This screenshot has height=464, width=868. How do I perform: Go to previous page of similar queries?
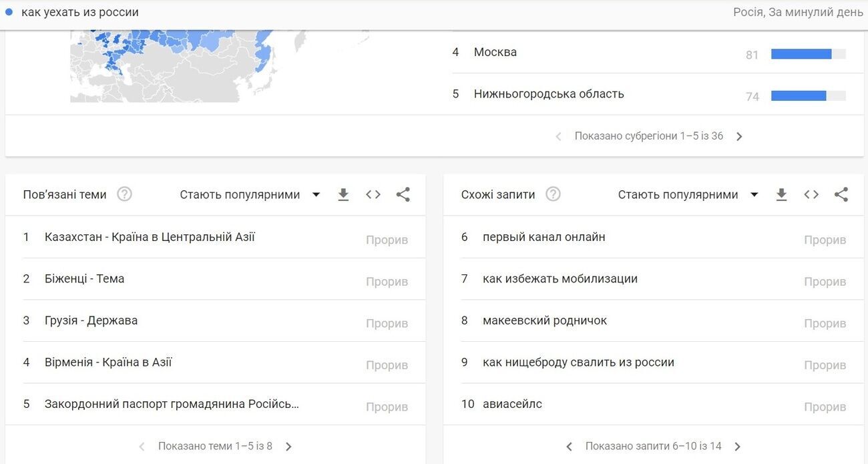(569, 447)
